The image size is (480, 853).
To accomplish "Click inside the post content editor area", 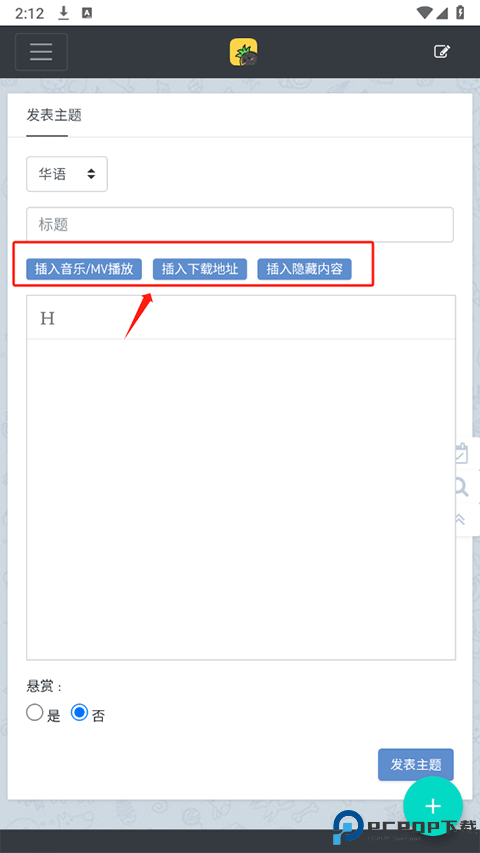I will pos(241,499).
